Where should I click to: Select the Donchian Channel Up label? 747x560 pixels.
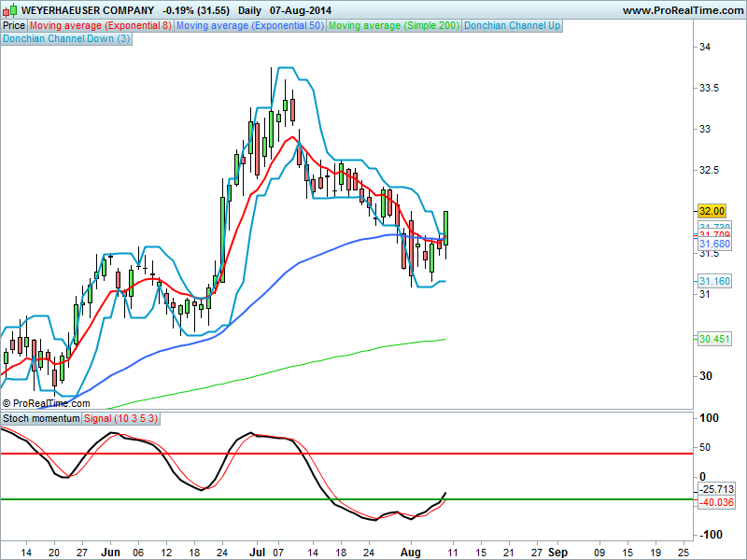coord(512,26)
